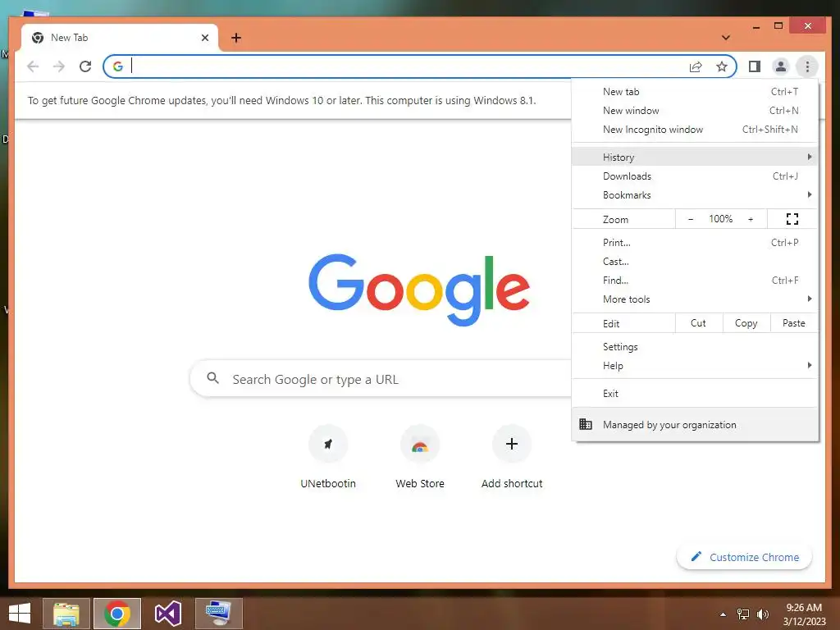Image resolution: width=840 pixels, height=630 pixels.
Task: Click the network tray icon
Action: (742, 614)
